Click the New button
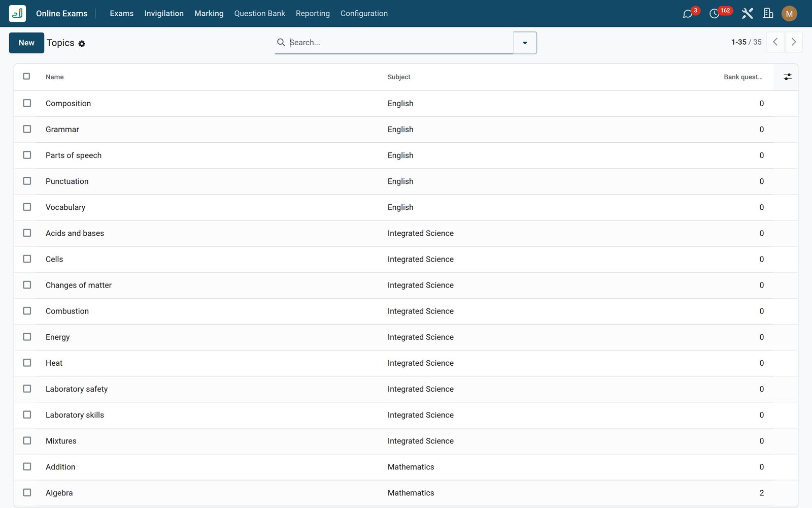This screenshot has width=812, height=508. point(26,43)
